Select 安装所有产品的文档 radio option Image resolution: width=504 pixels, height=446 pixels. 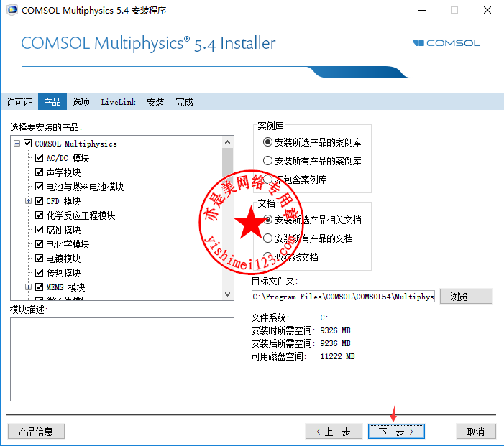click(x=267, y=238)
